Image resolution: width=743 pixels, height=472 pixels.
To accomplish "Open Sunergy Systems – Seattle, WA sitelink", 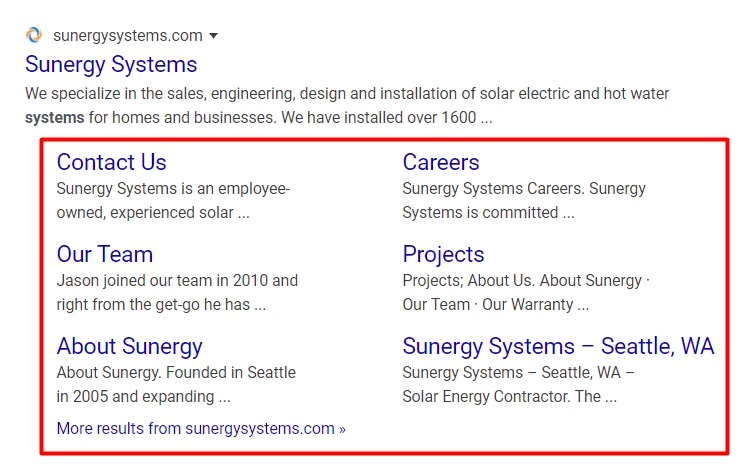I will pos(558,346).
